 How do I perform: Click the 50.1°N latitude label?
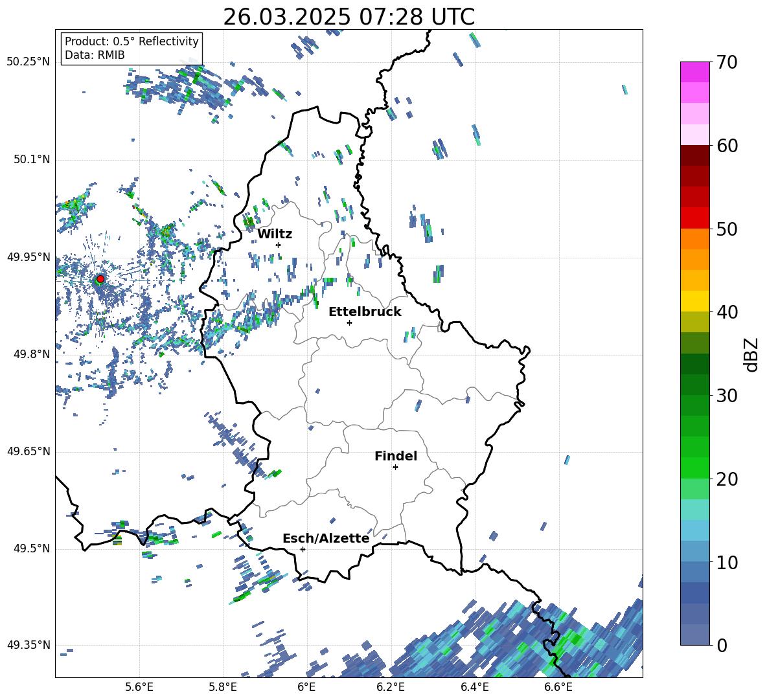click(32, 160)
